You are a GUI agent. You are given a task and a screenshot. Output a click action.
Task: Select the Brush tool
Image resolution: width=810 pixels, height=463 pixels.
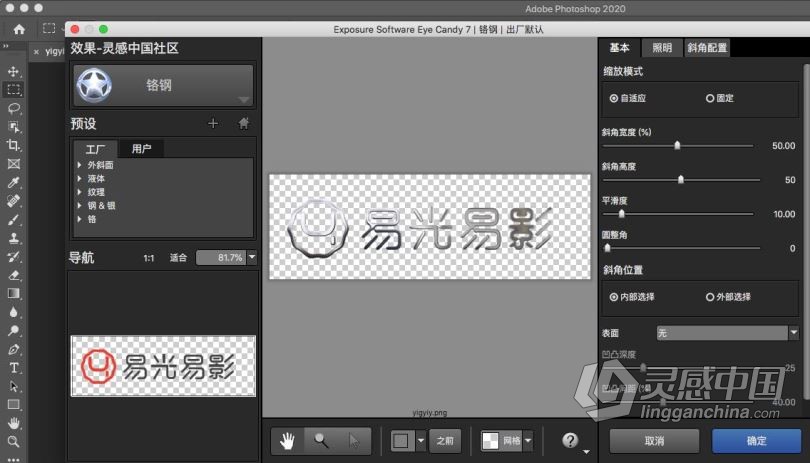13,220
